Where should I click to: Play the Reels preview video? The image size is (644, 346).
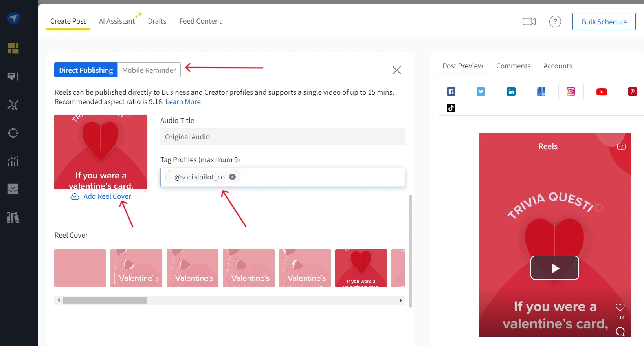555,268
